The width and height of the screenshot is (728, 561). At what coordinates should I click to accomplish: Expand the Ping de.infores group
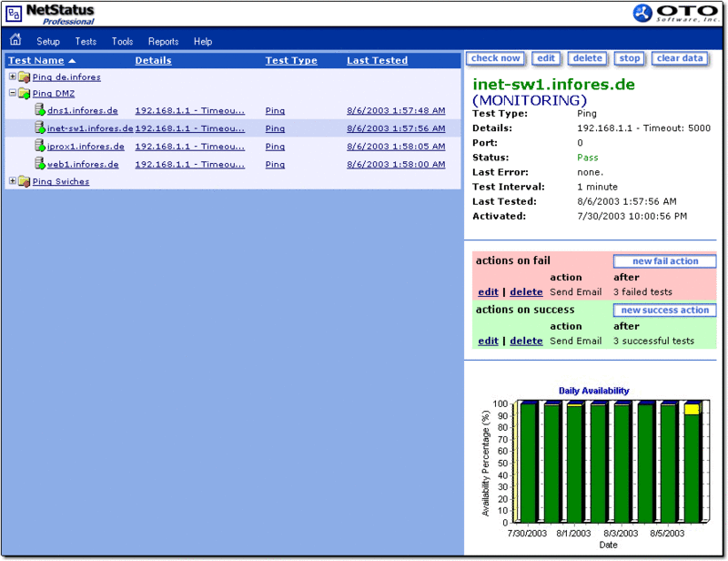13,76
